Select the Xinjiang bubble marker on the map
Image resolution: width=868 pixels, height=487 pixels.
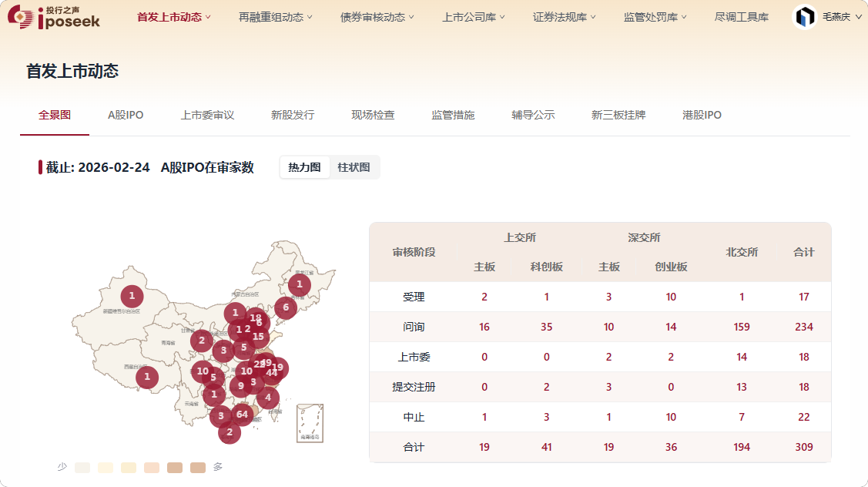[132, 296]
